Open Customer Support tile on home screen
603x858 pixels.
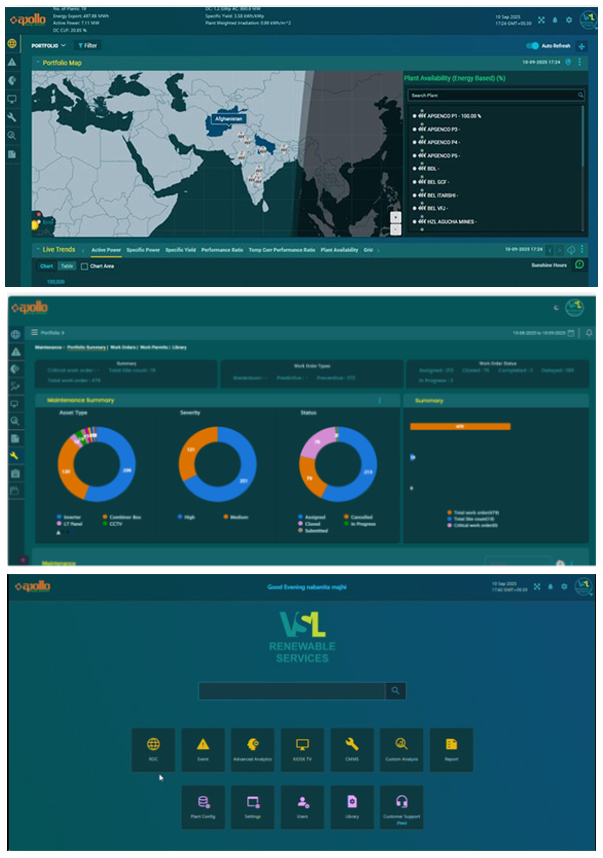(402, 807)
